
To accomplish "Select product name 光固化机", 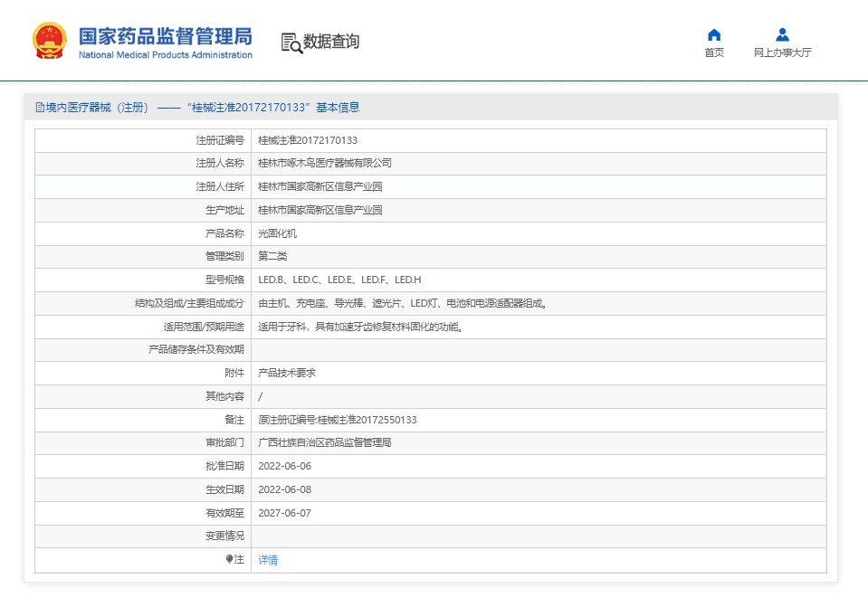I will pos(277,233).
